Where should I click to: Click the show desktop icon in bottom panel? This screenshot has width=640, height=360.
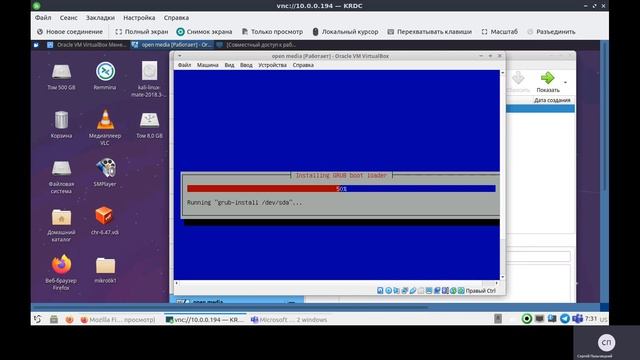pos(53,320)
